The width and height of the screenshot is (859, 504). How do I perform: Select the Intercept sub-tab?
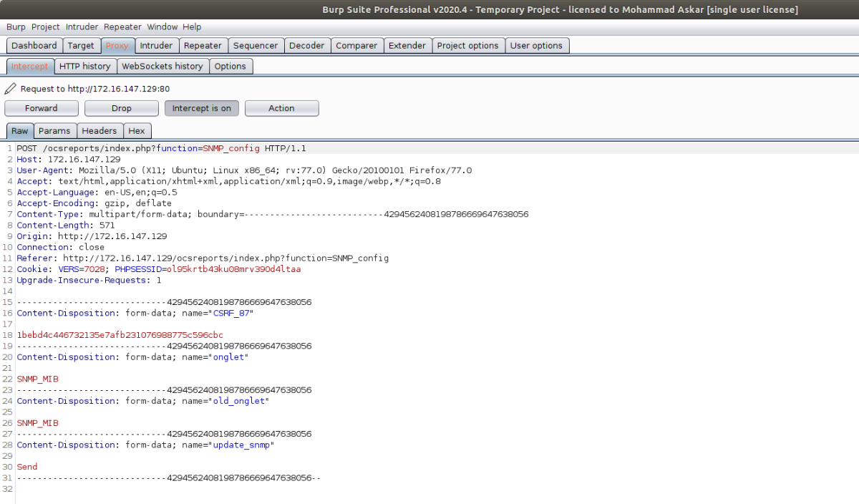pos(30,66)
